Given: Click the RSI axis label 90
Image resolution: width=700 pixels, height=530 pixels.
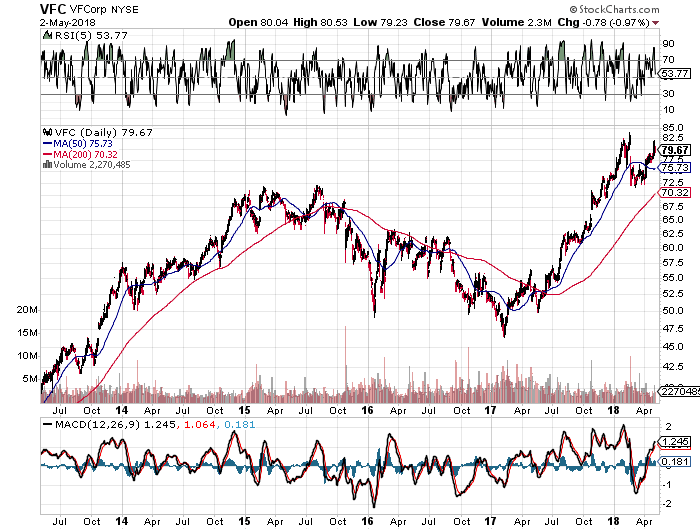Looking at the screenshot, I should (x=668, y=44).
